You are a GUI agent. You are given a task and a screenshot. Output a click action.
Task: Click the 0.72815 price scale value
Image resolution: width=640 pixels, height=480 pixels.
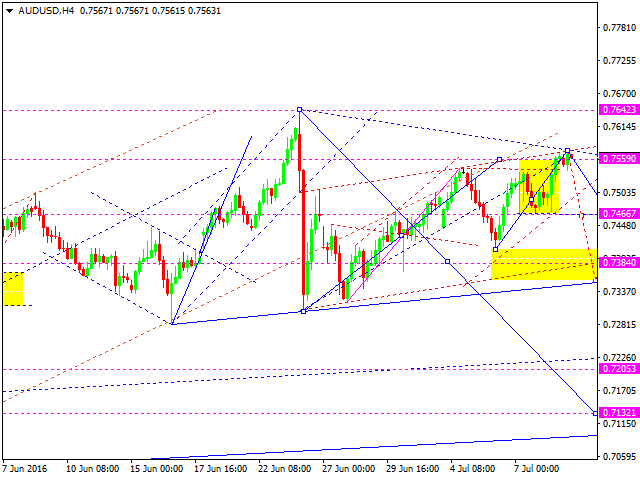coord(619,324)
